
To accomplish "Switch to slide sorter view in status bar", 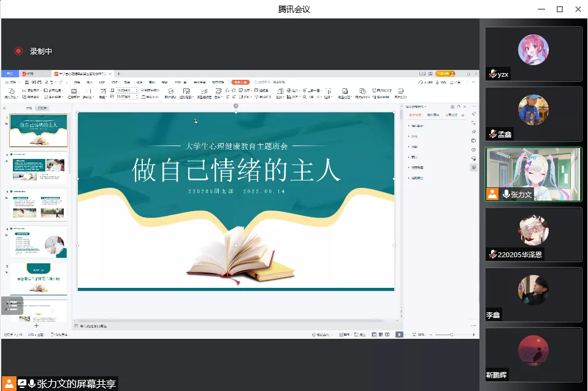I will tap(381, 335).
